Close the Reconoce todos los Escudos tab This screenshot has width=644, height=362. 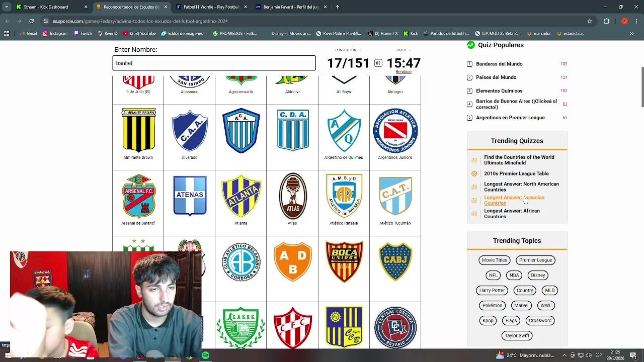click(166, 7)
